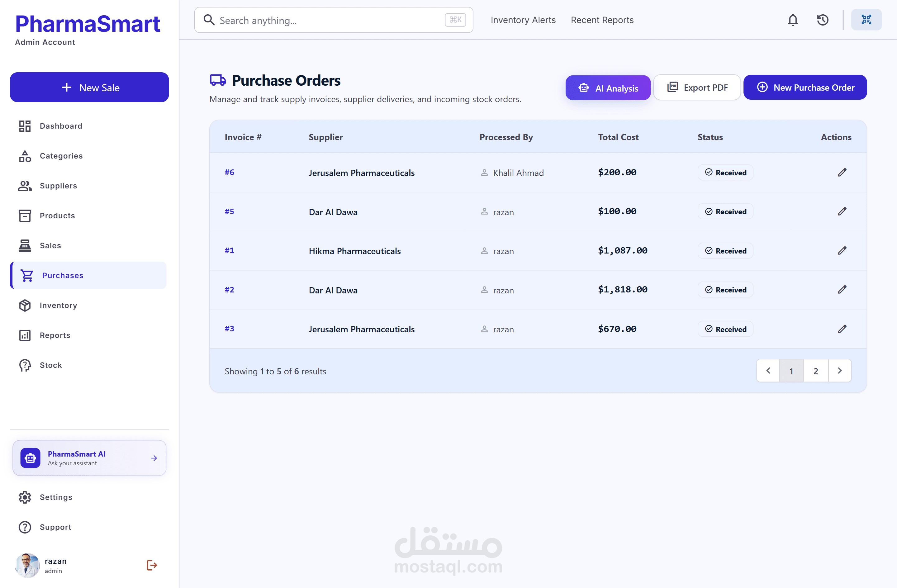897x588 pixels.
Task: Click the Support question mark icon
Action: pos(25,527)
